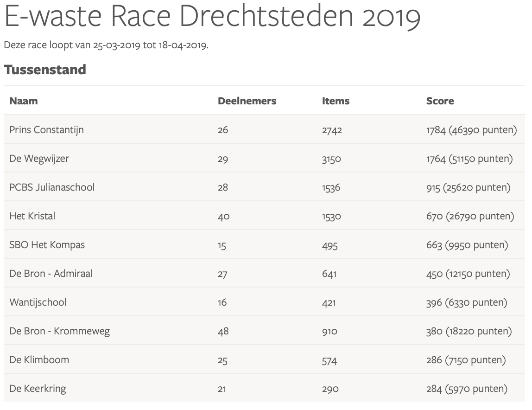Click the race date range text
This screenshot has height=410, width=532.
pos(106,45)
